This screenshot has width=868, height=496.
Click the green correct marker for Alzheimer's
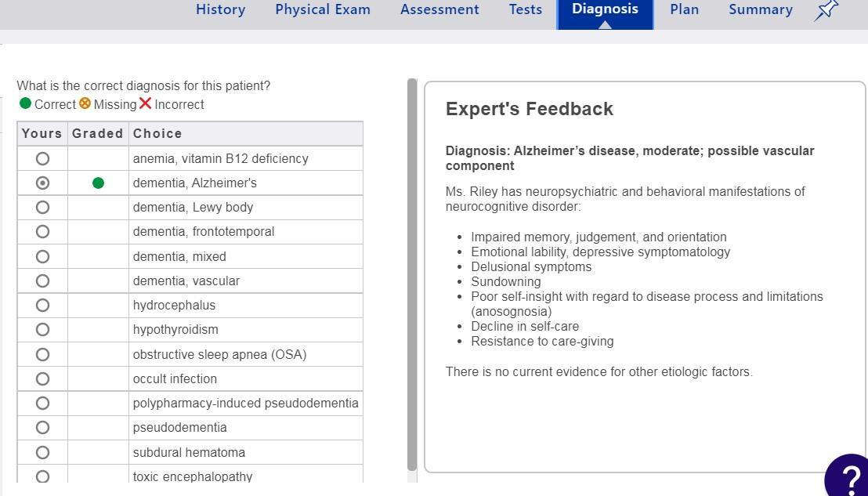[98, 183]
